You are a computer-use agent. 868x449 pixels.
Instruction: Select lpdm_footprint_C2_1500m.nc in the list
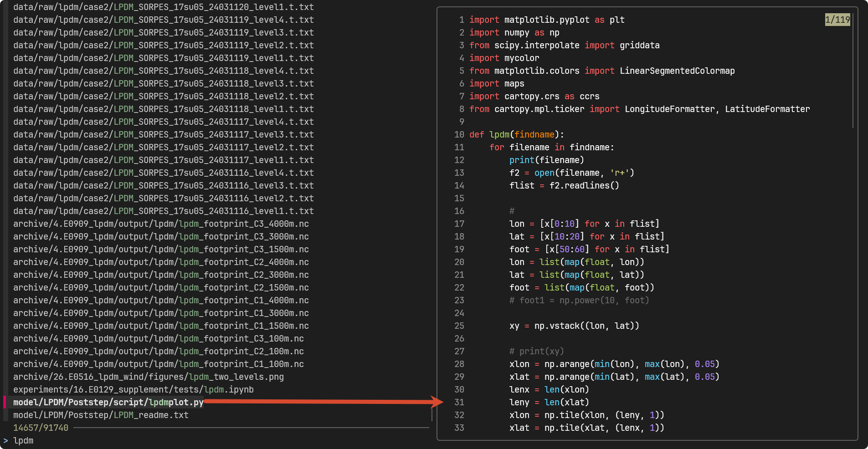(x=161, y=287)
